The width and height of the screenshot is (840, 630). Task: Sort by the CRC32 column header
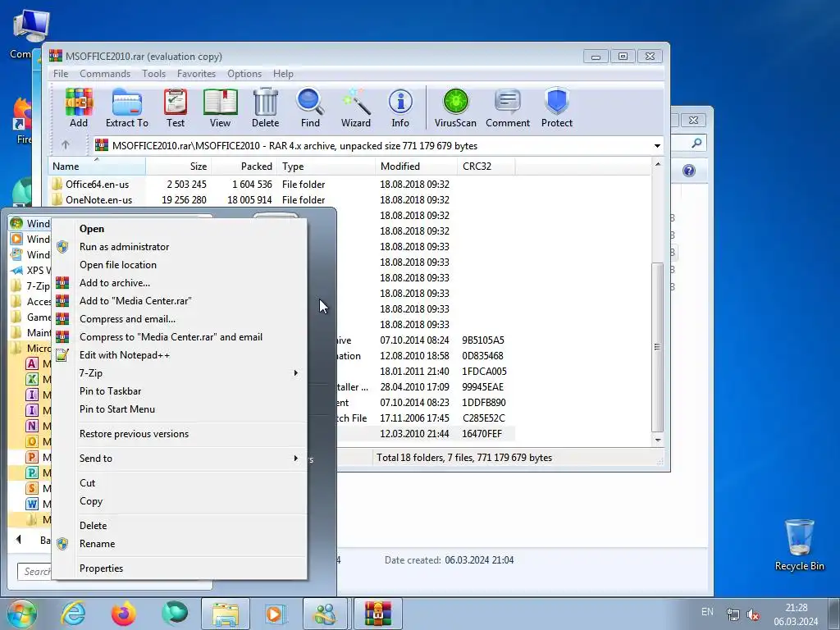[486, 166]
